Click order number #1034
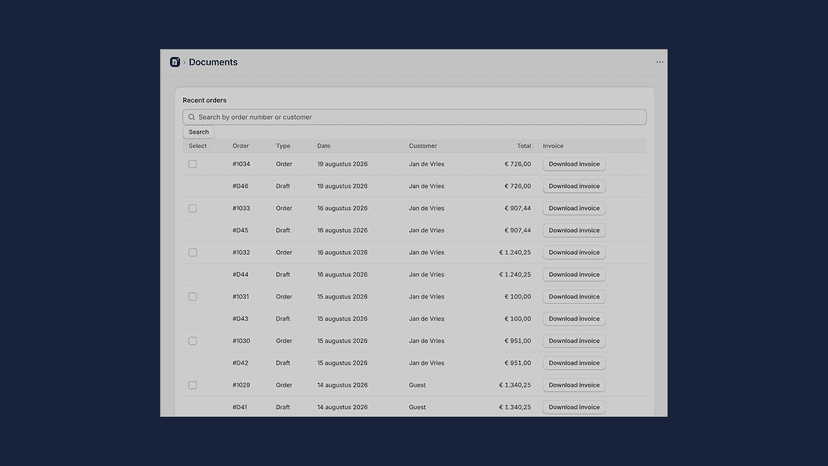Image resolution: width=828 pixels, height=466 pixels. [x=241, y=164]
